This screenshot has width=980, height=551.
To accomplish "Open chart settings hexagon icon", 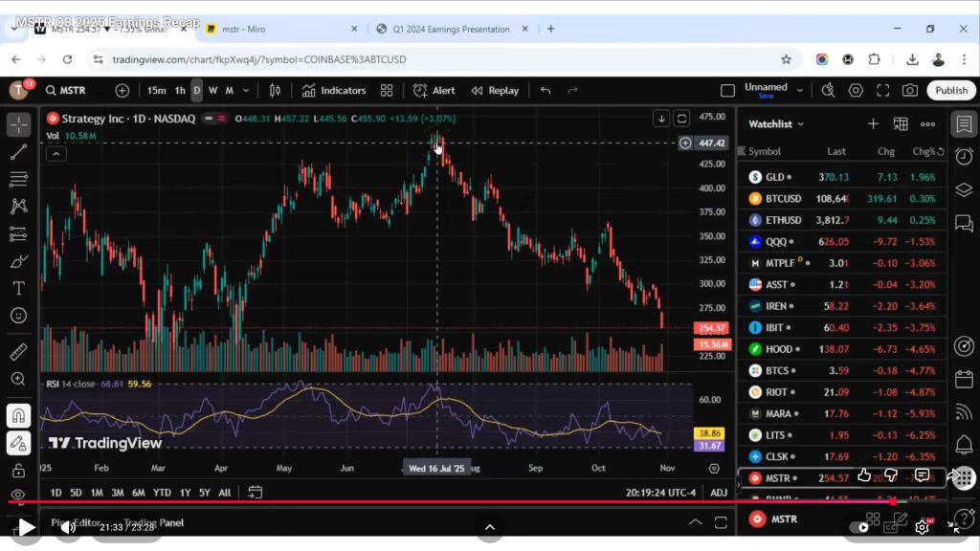I will (856, 90).
